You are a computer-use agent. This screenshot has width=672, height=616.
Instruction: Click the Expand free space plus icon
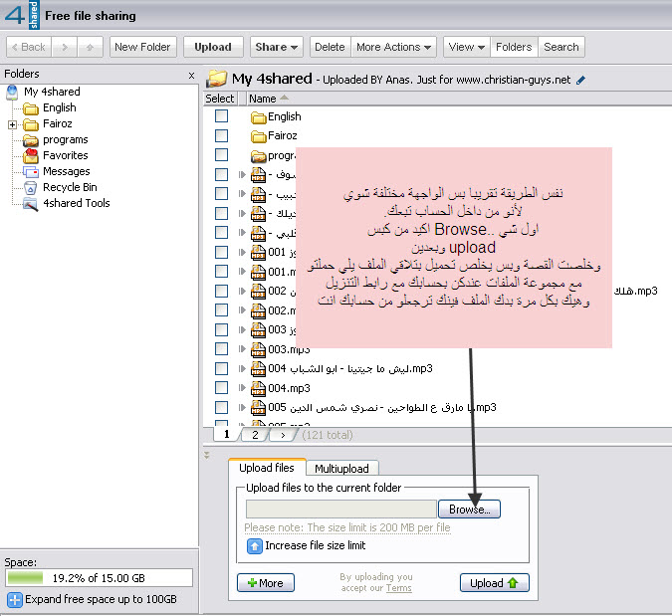pos(15,599)
